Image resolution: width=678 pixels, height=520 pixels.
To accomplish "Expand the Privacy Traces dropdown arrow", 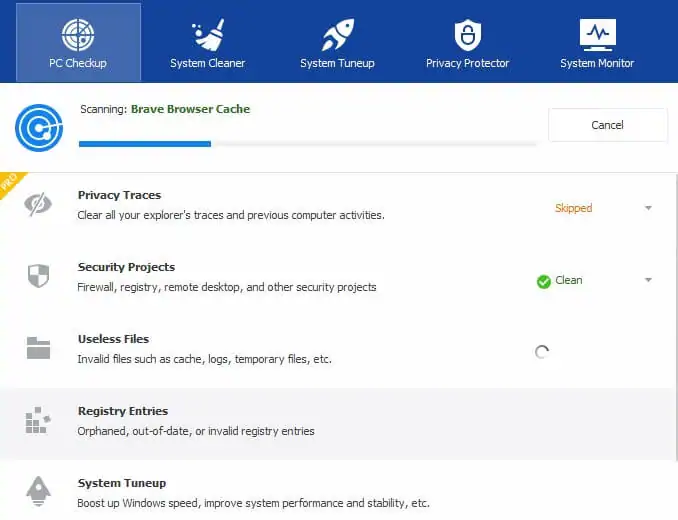I will [x=648, y=208].
